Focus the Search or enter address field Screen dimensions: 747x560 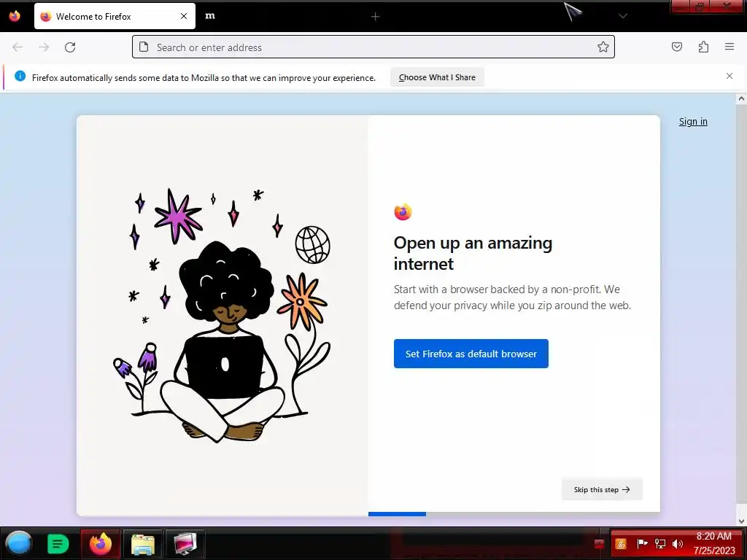[373, 47]
